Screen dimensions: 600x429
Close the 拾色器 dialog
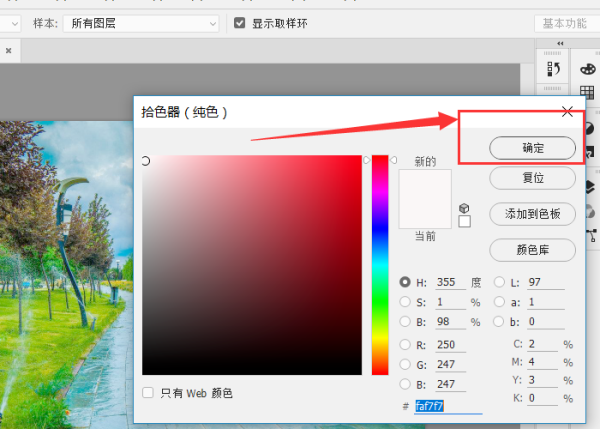click(x=567, y=112)
